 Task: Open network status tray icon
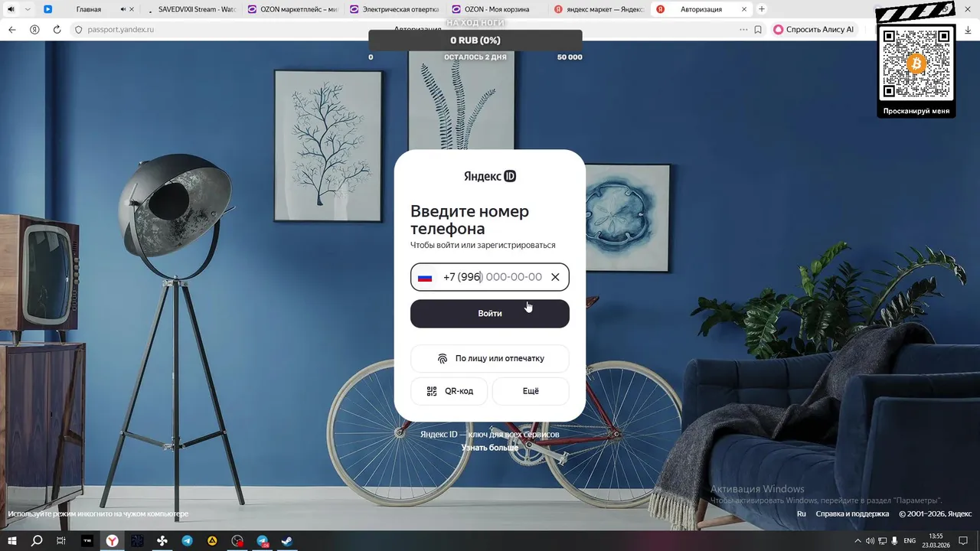point(882,540)
